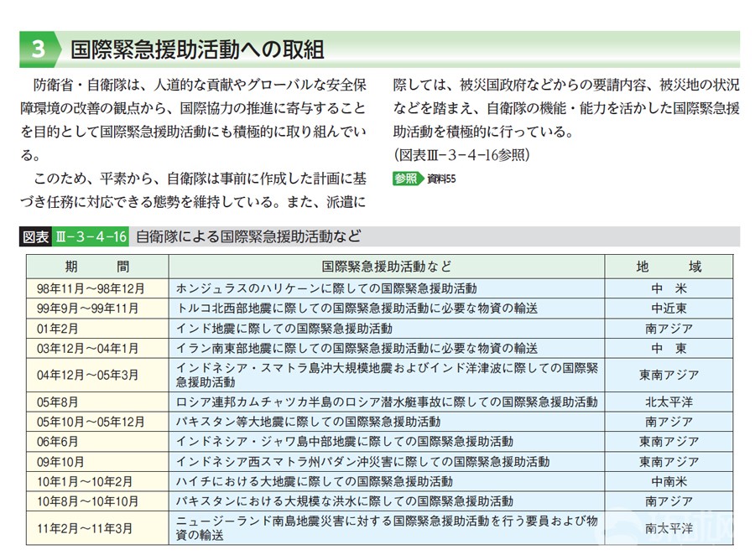Click the 地域 column header

(x=669, y=267)
